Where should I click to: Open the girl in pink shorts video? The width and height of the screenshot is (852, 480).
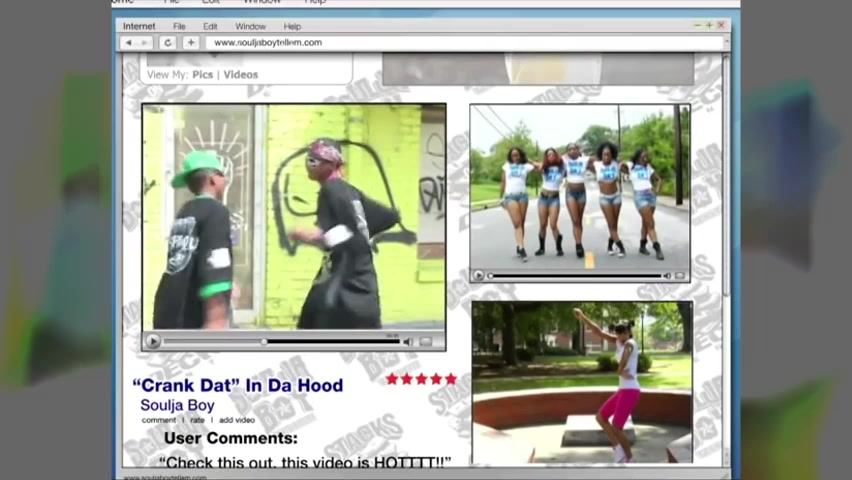click(x=582, y=382)
